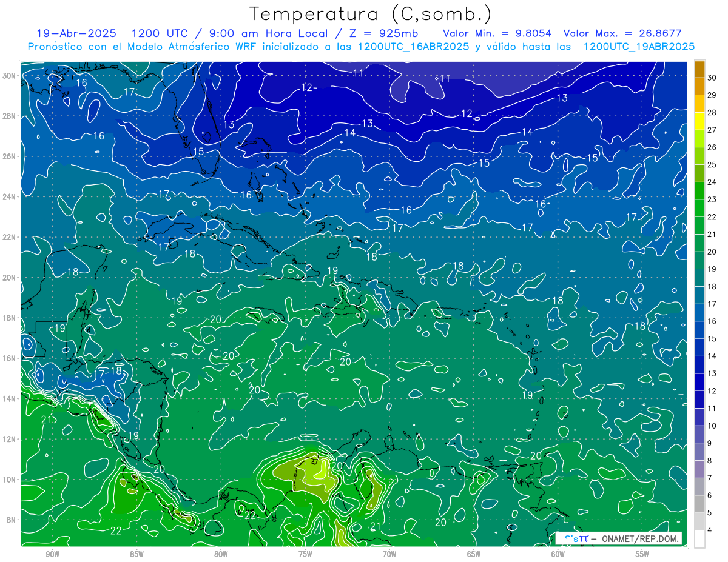
Task: Pick the legend color swatch labeled 30
Action: click(699, 69)
